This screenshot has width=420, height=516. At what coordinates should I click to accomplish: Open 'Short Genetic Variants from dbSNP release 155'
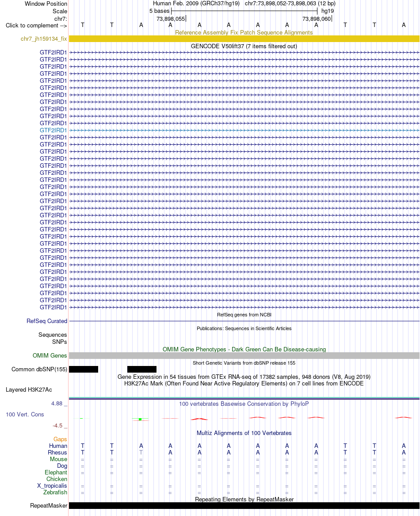244,363
